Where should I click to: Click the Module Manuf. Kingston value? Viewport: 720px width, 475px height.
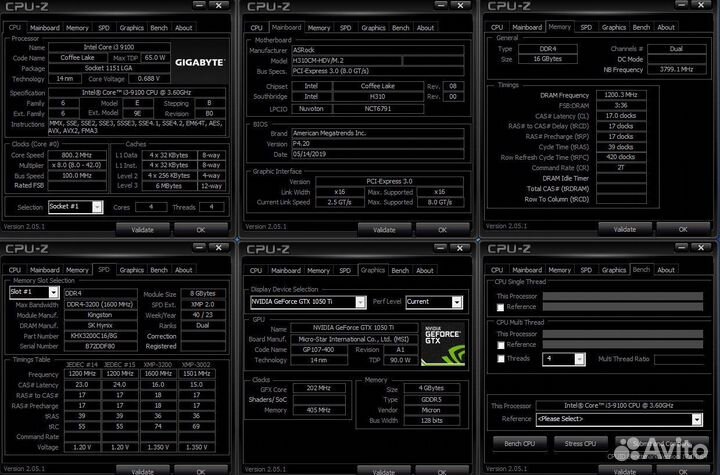101,315
